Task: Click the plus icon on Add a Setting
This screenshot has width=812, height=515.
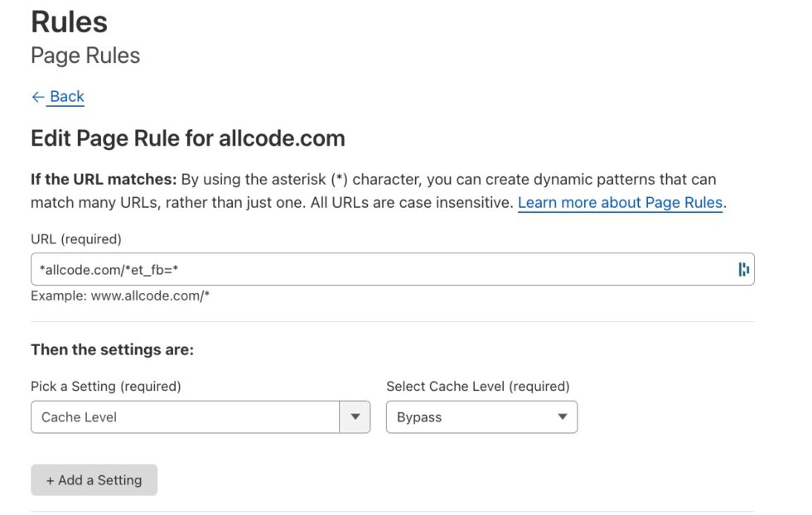Action: [49, 480]
